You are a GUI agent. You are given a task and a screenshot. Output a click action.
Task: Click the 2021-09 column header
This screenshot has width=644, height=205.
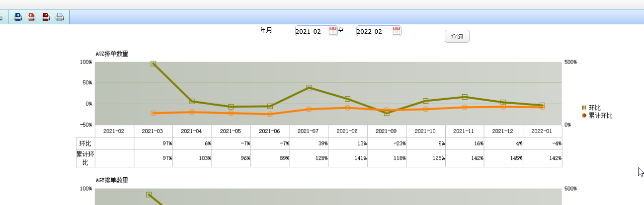(x=387, y=131)
